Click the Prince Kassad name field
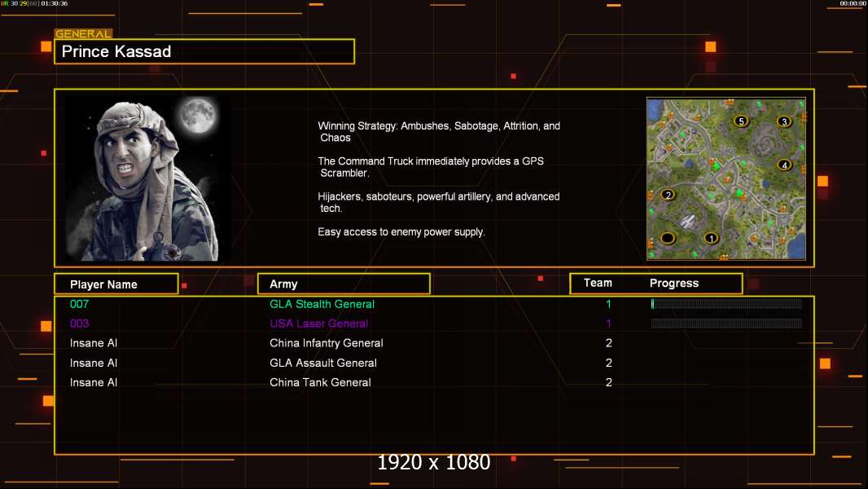Image resolution: width=868 pixels, height=489 pixels. (x=204, y=51)
